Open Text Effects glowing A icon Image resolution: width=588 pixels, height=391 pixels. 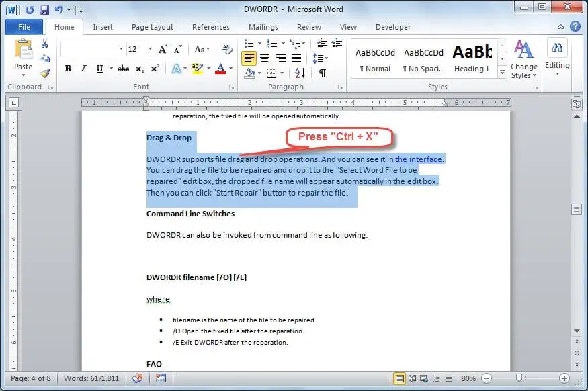pos(176,69)
